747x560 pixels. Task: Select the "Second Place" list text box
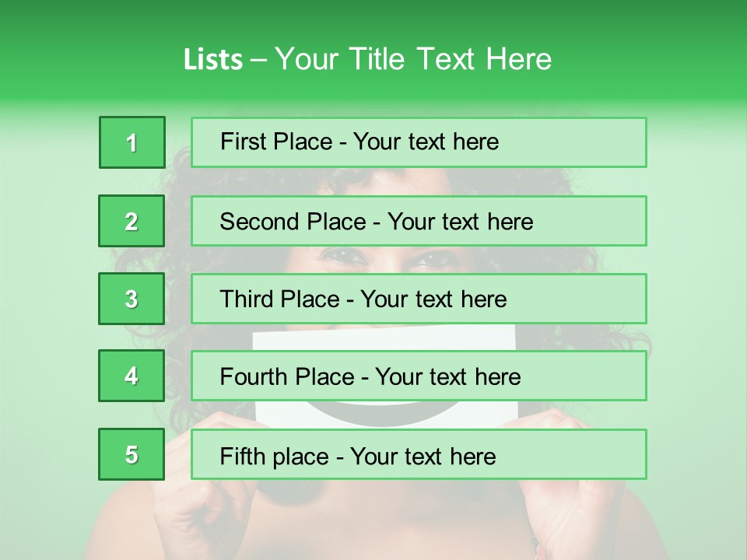pyautogui.click(x=419, y=221)
